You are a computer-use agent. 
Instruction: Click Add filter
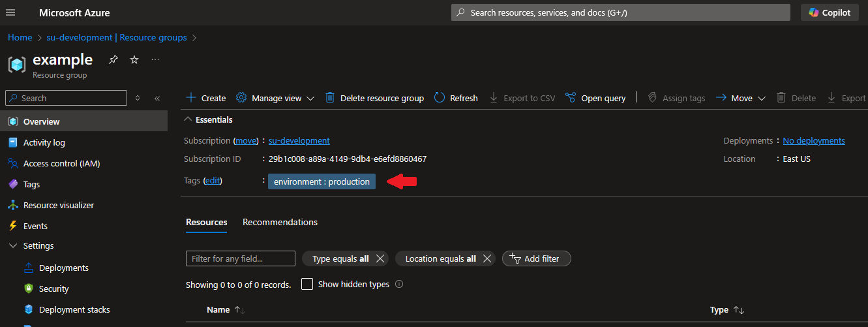point(536,258)
